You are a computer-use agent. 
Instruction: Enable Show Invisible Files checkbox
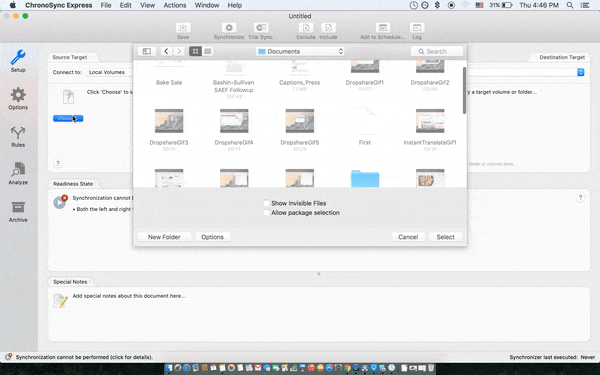[x=266, y=203]
